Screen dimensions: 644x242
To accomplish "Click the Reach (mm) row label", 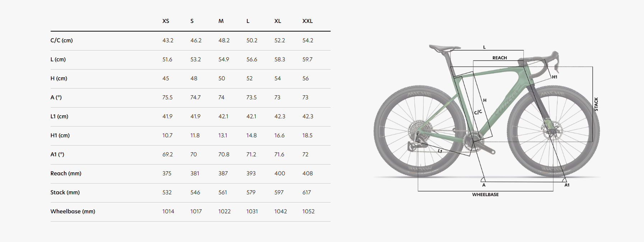I will tap(66, 174).
